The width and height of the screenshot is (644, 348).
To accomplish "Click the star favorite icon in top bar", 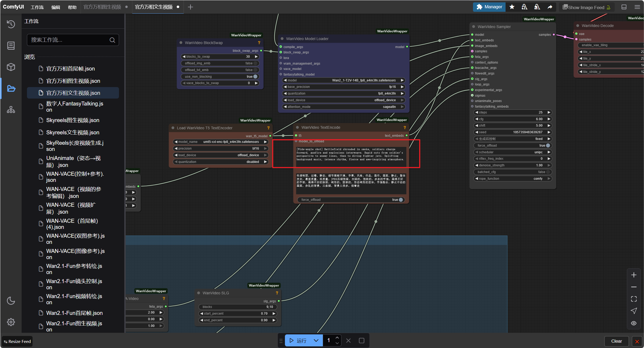I will [x=512, y=7].
